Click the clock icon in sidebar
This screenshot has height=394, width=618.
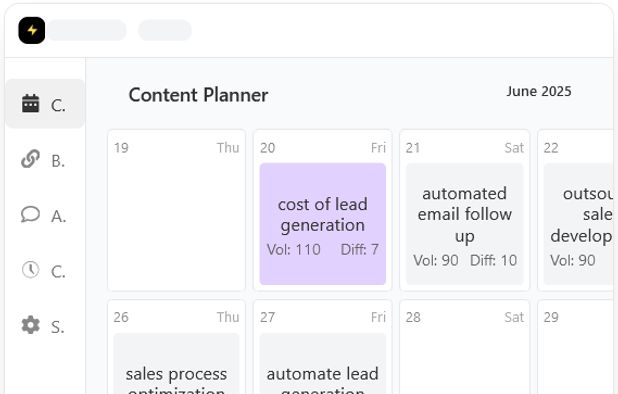30,270
